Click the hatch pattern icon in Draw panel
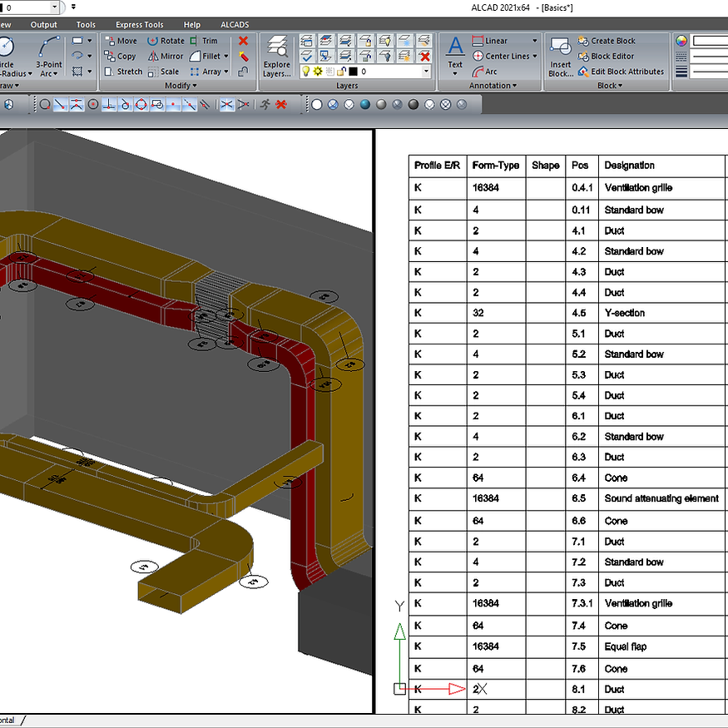 tap(77, 72)
